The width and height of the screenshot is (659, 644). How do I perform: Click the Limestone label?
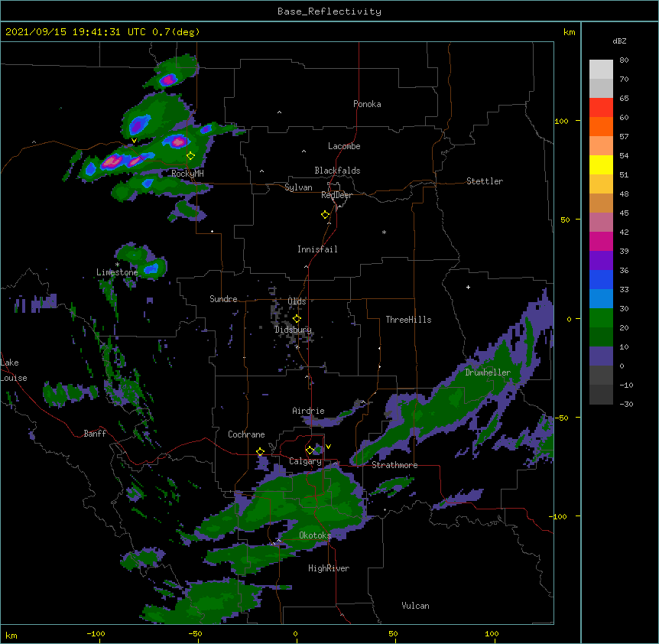tap(117, 272)
